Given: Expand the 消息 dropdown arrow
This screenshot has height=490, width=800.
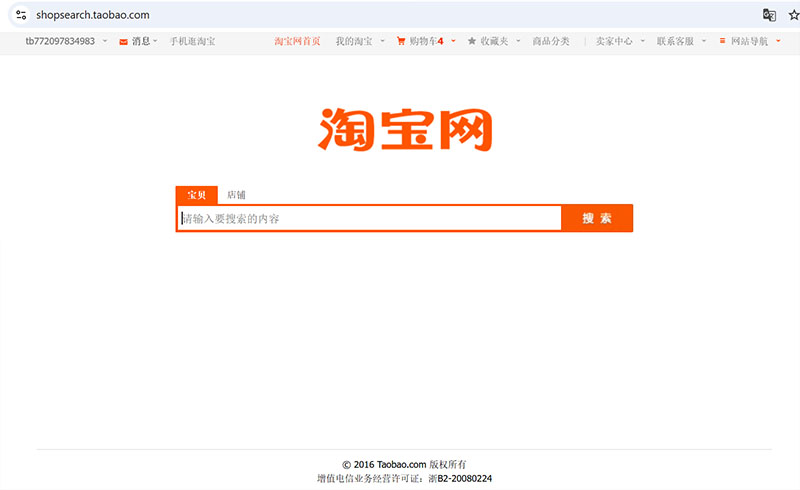Looking at the screenshot, I should pyautogui.click(x=155, y=41).
